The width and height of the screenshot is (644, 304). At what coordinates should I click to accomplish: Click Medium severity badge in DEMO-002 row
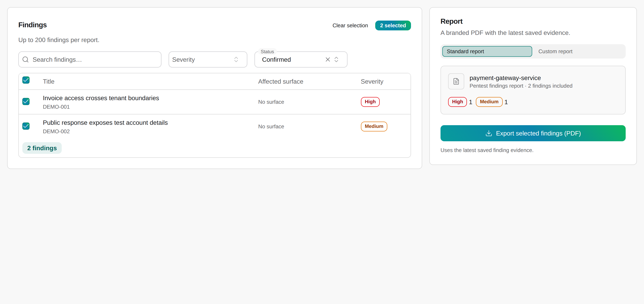click(x=374, y=126)
